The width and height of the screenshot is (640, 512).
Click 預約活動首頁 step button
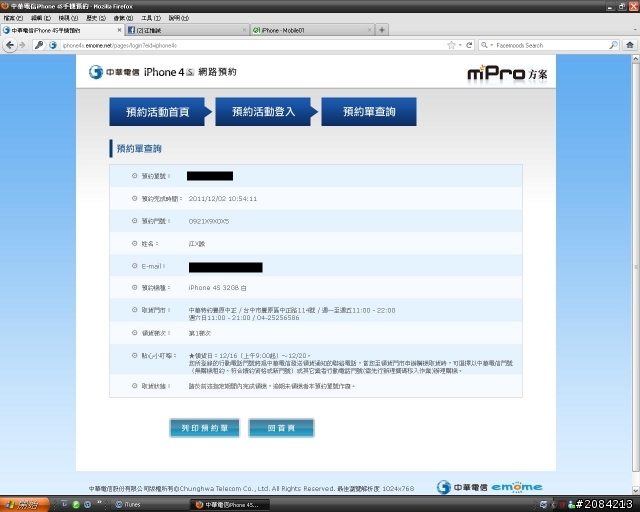(x=157, y=111)
